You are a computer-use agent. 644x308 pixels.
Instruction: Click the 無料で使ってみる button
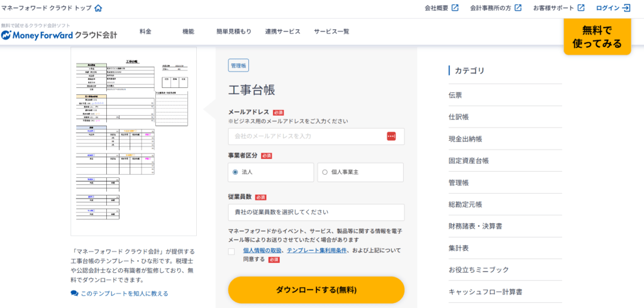(x=597, y=36)
